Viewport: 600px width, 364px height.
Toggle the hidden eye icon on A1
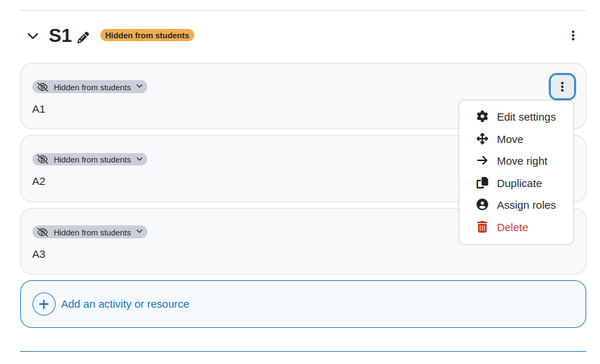[x=43, y=87]
